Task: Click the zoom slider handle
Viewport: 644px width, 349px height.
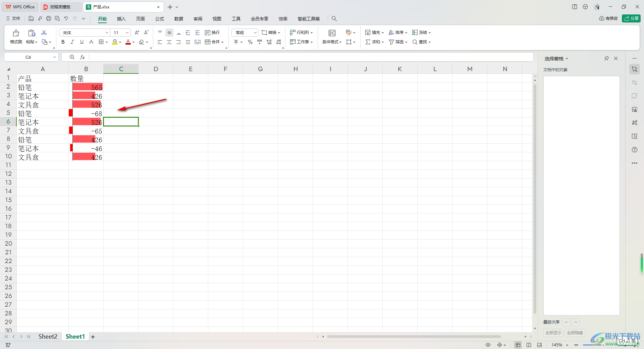Action: pyautogui.click(x=603, y=345)
